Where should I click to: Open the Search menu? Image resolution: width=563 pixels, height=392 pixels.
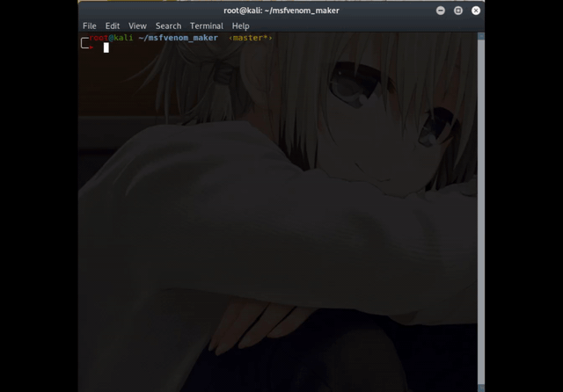click(168, 25)
